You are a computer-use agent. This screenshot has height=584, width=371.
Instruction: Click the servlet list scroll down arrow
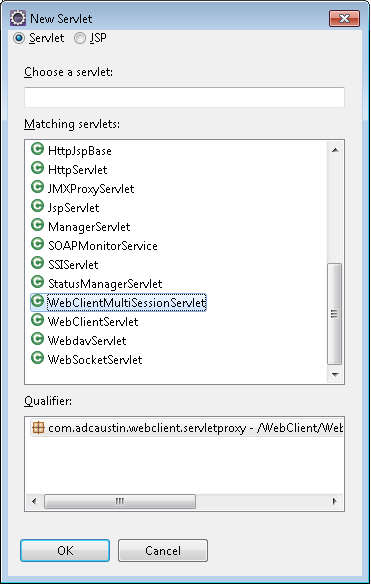coord(335,374)
